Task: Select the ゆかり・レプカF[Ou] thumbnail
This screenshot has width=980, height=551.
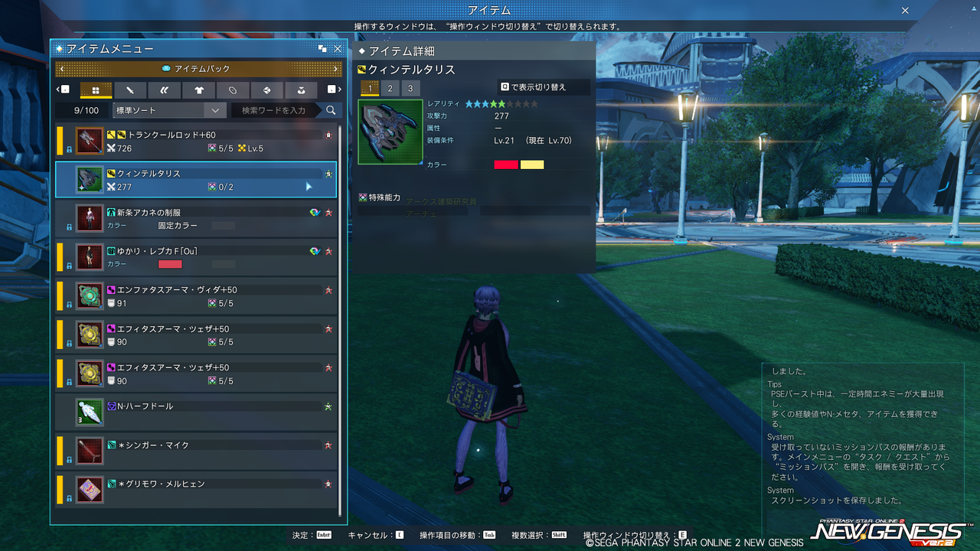Action: coord(90,257)
